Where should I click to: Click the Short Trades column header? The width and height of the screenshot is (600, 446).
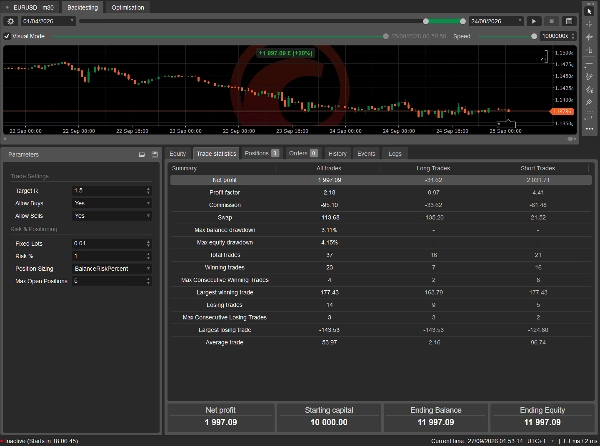tap(538, 168)
